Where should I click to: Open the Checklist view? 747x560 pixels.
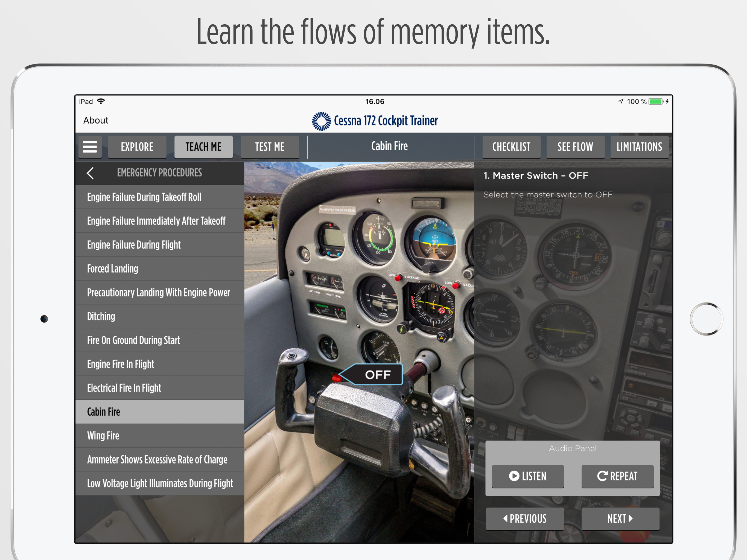pyautogui.click(x=511, y=147)
